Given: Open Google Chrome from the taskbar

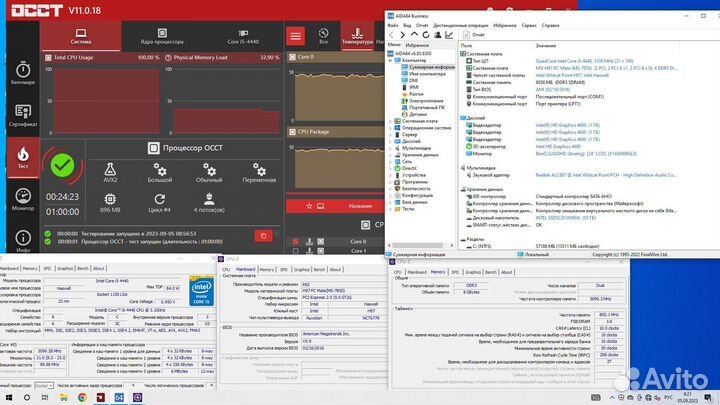Looking at the screenshot, I should click(82, 398).
